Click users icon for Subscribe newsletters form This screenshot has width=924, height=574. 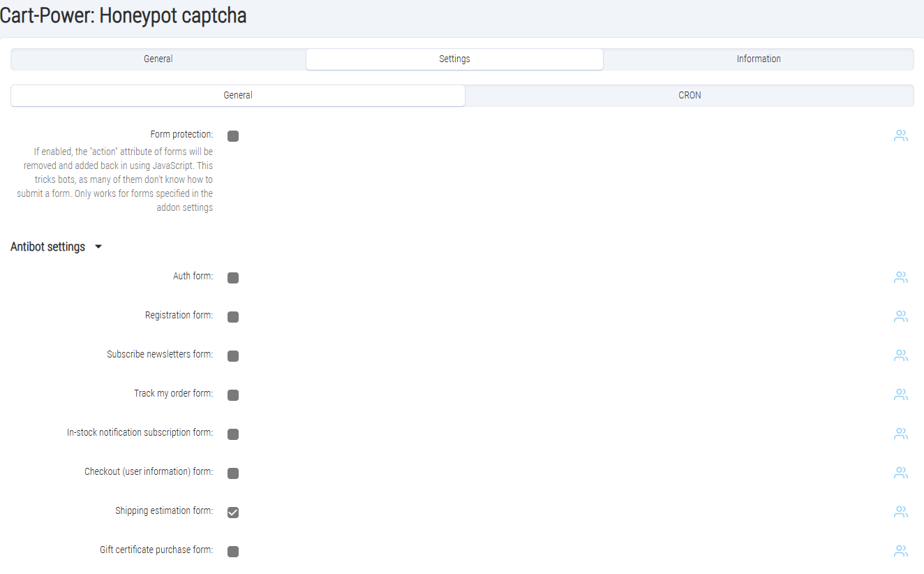click(x=901, y=355)
